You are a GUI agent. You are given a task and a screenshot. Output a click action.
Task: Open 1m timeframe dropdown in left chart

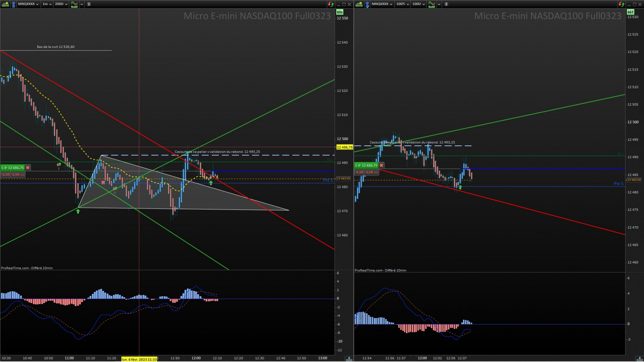point(47,4)
